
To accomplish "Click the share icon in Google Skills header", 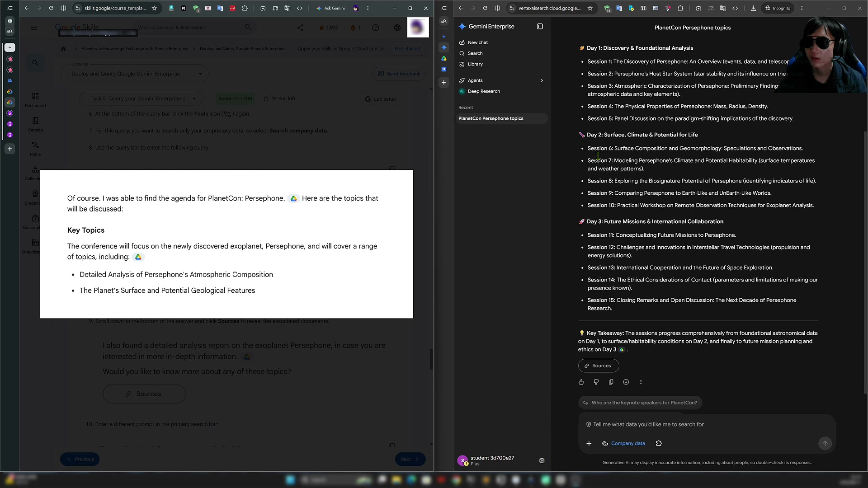I will coord(300,28).
